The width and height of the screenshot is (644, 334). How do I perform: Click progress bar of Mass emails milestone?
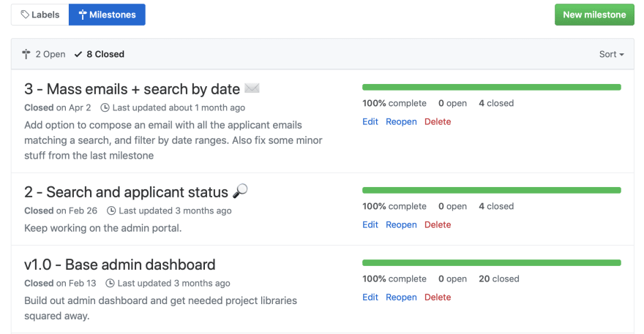(x=492, y=87)
